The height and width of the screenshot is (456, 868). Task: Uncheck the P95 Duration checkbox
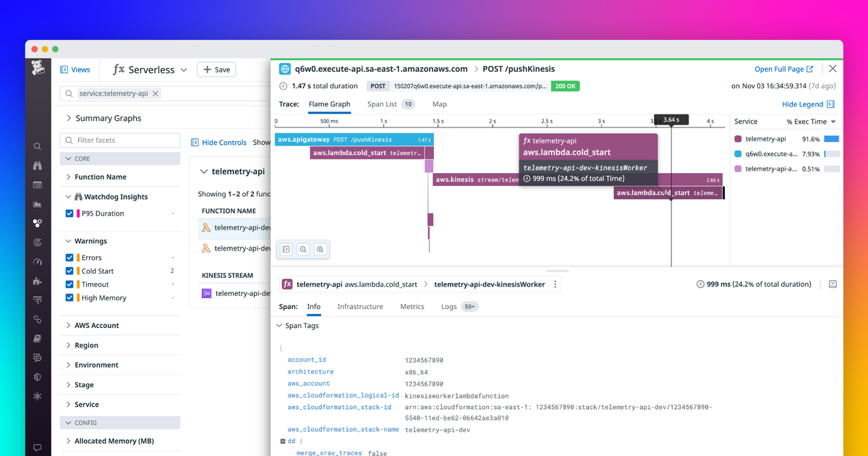69,214
